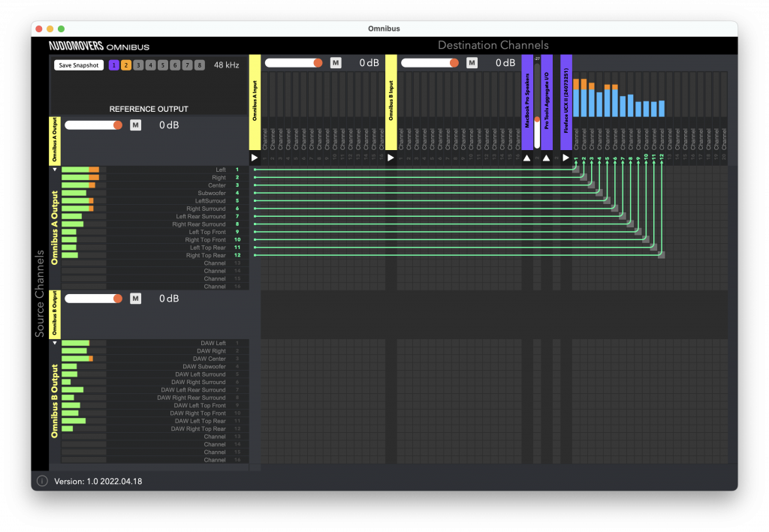Screen dimensions: 769x532
Task: Click the routing node for Left to Fireface channel 1
Action: point(576,170)
